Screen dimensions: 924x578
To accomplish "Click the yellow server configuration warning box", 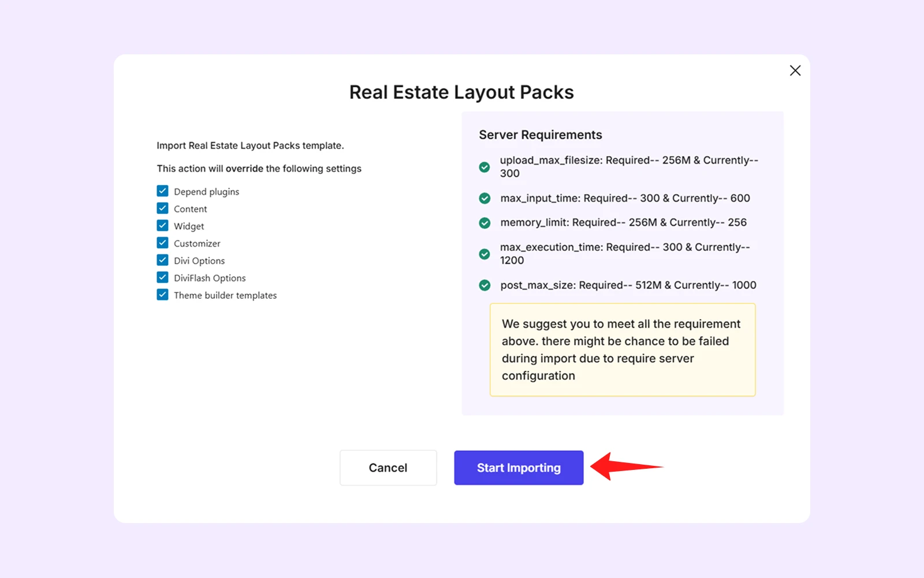I will (x=623, y=350).
